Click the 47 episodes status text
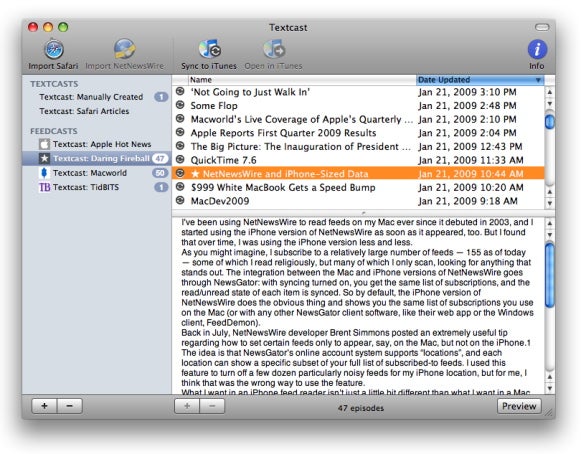Image resolution: width=586 pixels, height=454 pixels. pos(361,408)
